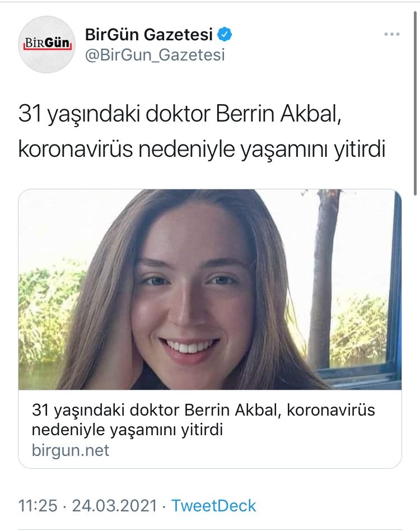Open the link card headline text
The height and width of the screenshot is (531, 420).
click(203, 420)
